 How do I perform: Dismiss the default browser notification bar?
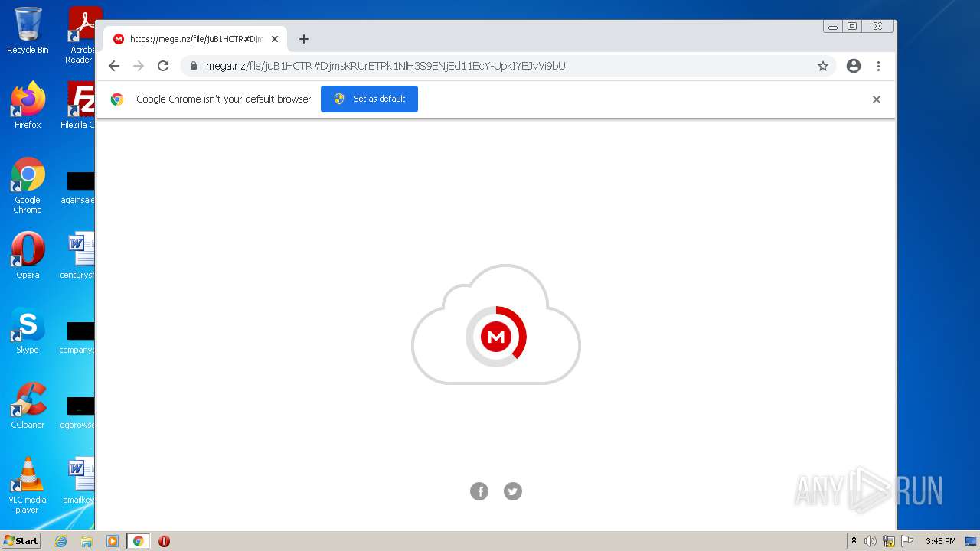click(877, 99)
